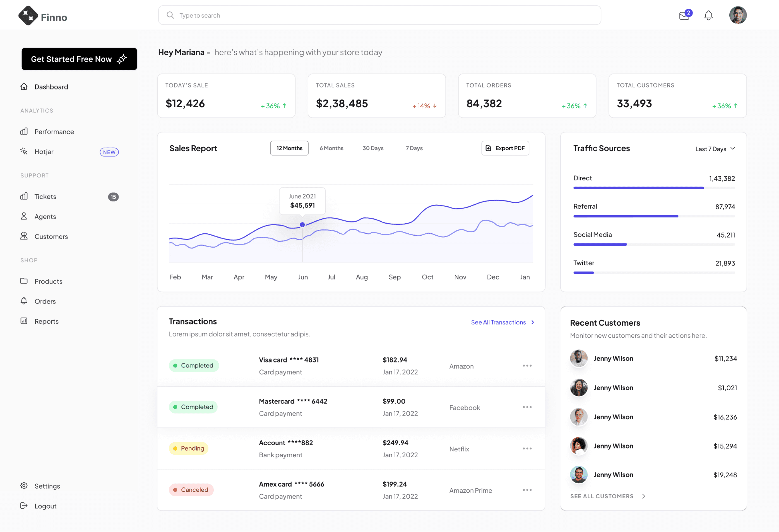Select Jenny Wilson with $19,248
The image size is (779, 532).
click(654, 475)
